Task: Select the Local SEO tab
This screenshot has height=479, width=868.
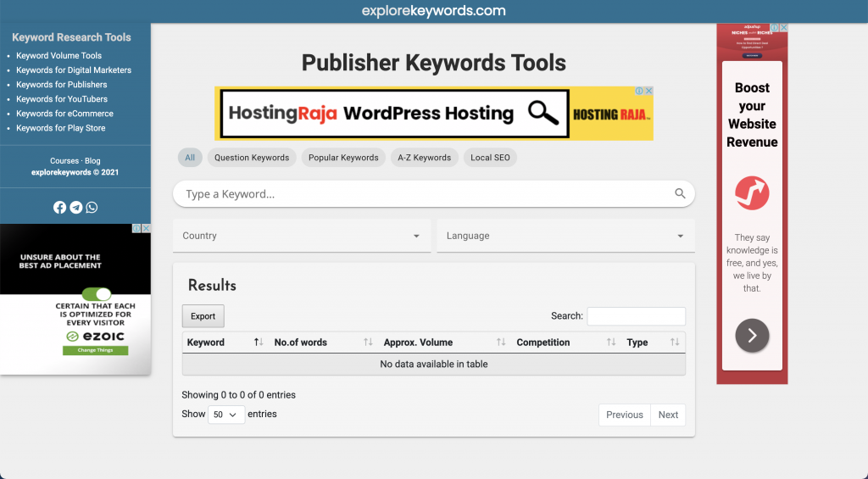Action: point(490,158)
